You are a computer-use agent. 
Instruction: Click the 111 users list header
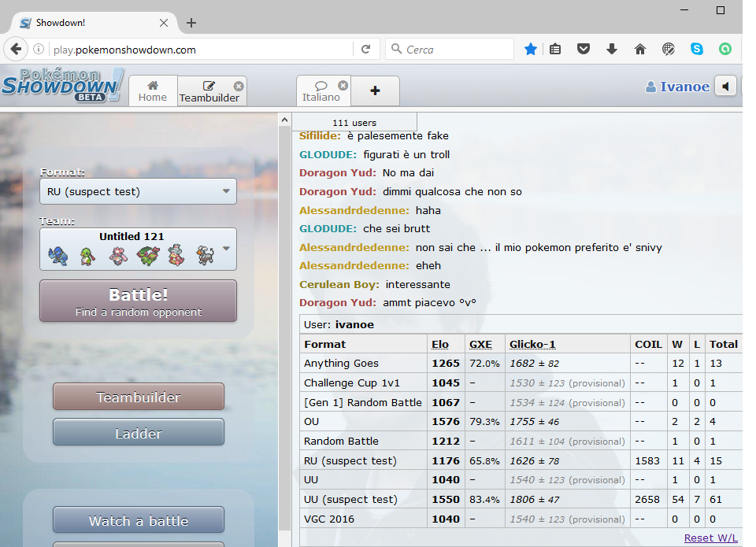354,123
